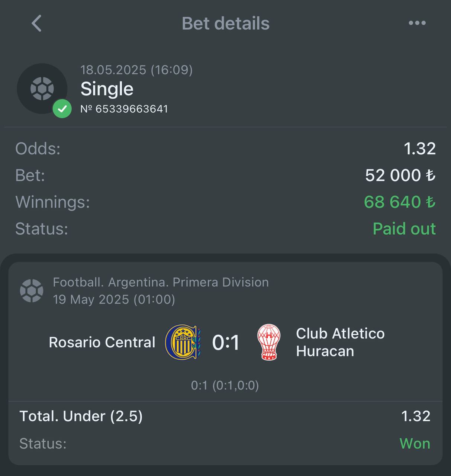Tap the green checkmark status badge
Viewport: 451px width, 476px height.
(62, 109)
